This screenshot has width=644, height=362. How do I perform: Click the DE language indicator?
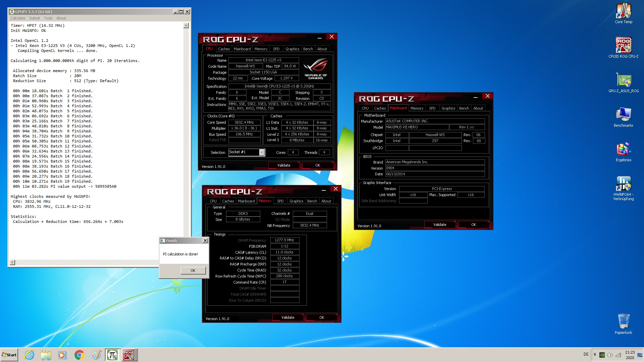pos(586,354)
